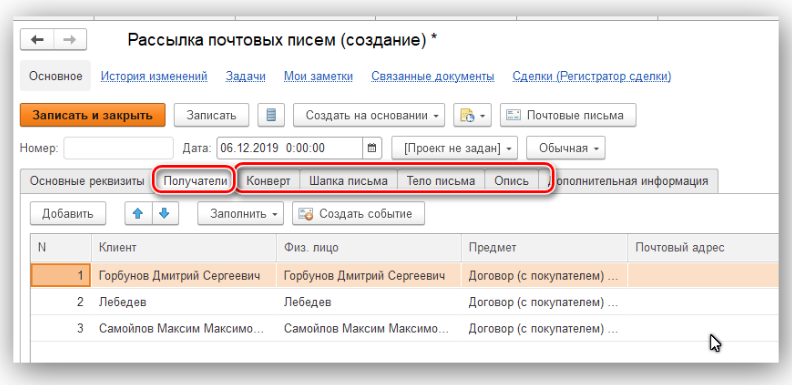Expand the Обычная priority dropdown
This screenshot has height=385, width=792.
(x=566, y=149)
